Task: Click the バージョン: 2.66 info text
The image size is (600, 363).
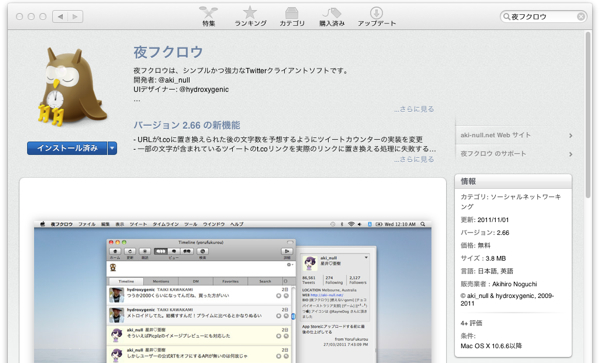Action: coord(485,233)
